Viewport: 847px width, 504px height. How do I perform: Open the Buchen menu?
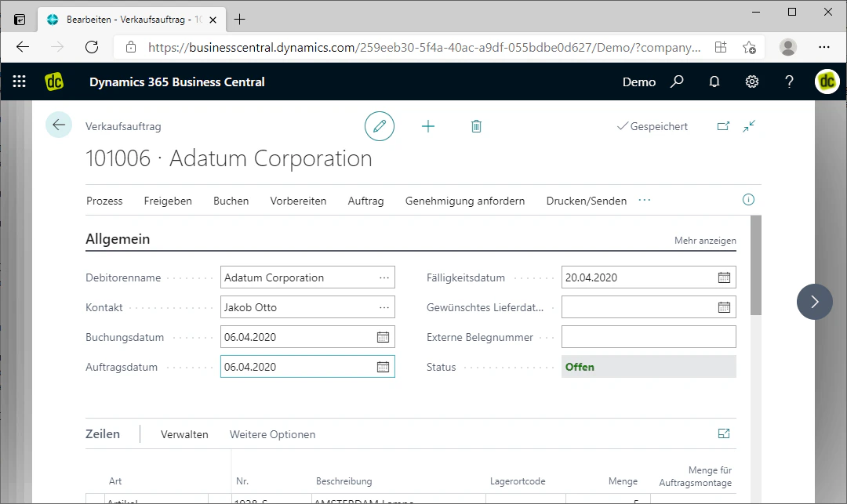[x=231, y=201]
